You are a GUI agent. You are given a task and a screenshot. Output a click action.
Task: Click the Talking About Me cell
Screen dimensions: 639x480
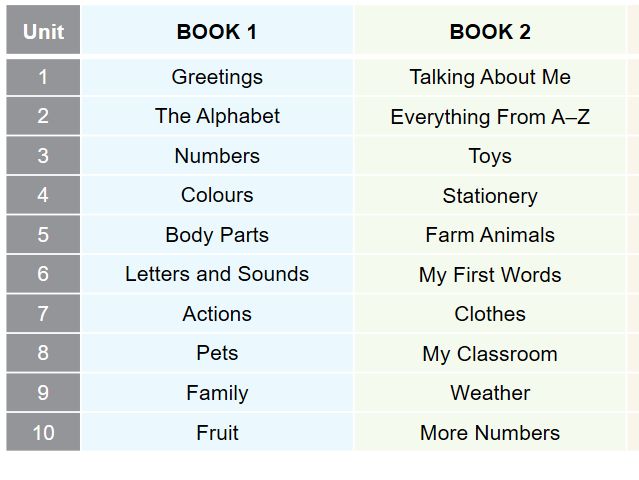pyautogui.click(x=490, y=77)
